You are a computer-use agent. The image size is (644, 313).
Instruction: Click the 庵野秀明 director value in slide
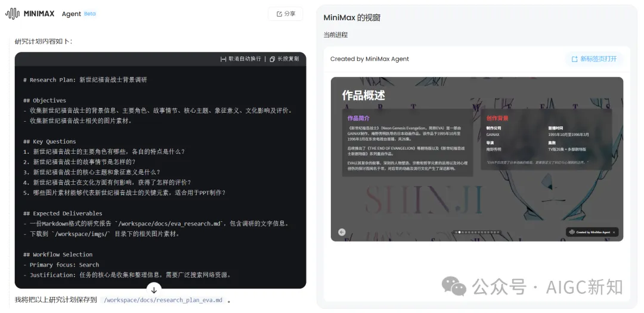pyautogui.click(x=494, y=150)
